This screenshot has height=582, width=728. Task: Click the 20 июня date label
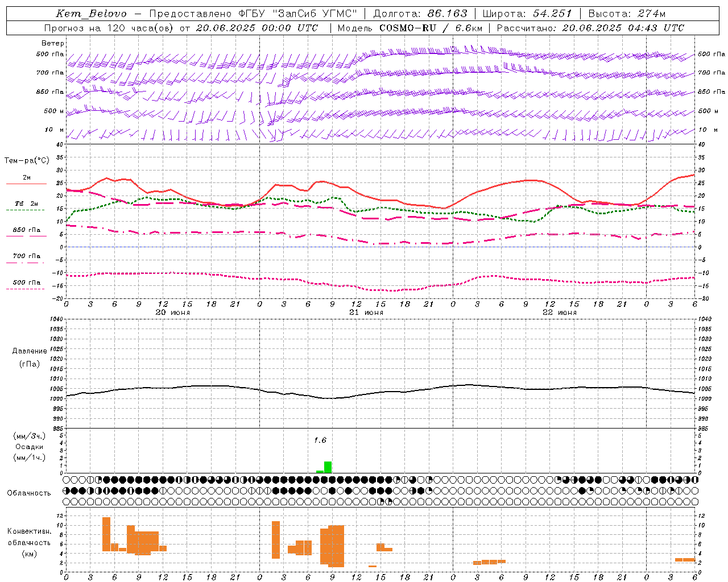tap(173, 312)
